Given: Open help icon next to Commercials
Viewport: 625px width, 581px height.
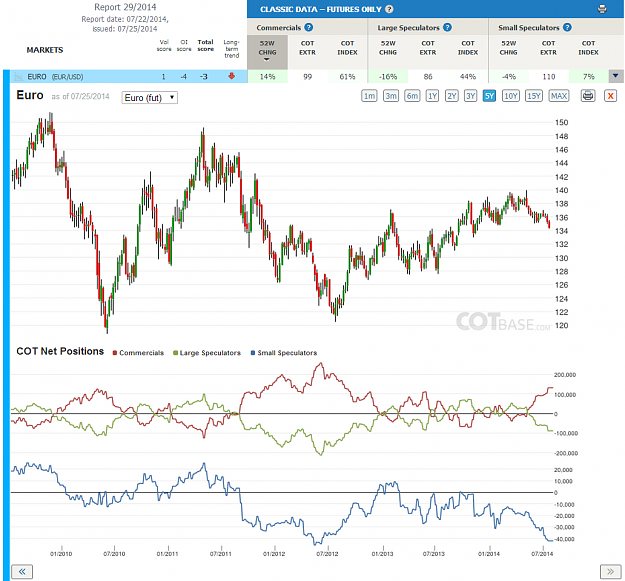Looking at the screenshot, I should click(309, 27).
